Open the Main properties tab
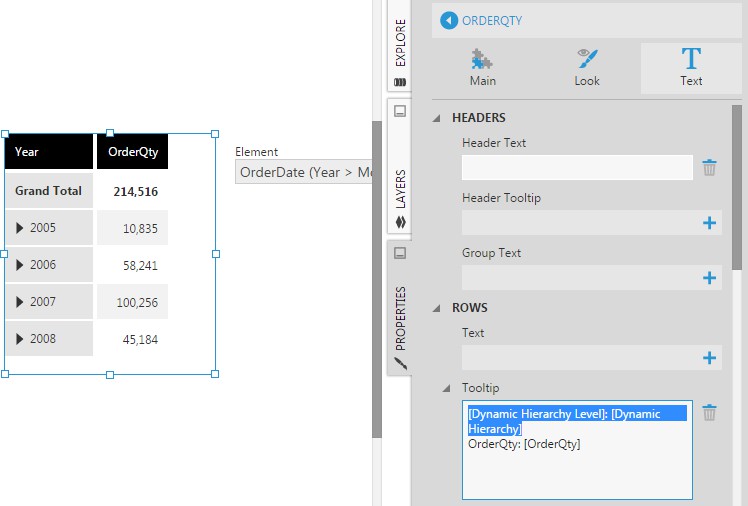Screen dimensions: 748x506 (483, 67)
